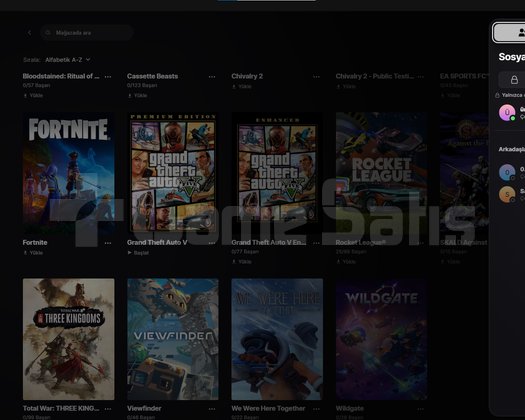Open your purple Ü avatar in social panel
Screen dimensions: 525x420
[507, 112]
